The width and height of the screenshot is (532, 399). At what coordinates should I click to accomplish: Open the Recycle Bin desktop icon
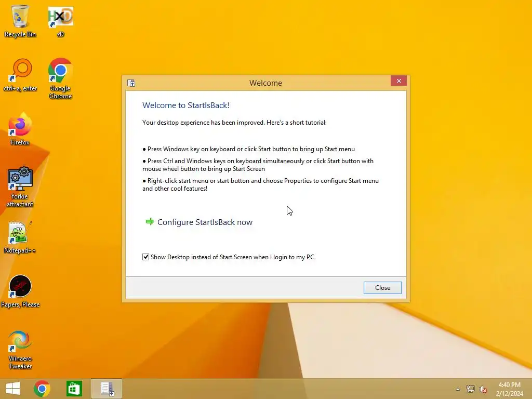point(20,21)
